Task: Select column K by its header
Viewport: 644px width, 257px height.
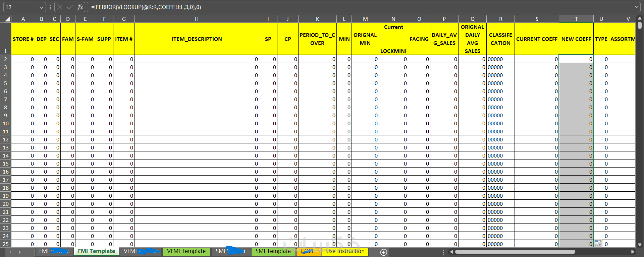Action: point(317,19)
